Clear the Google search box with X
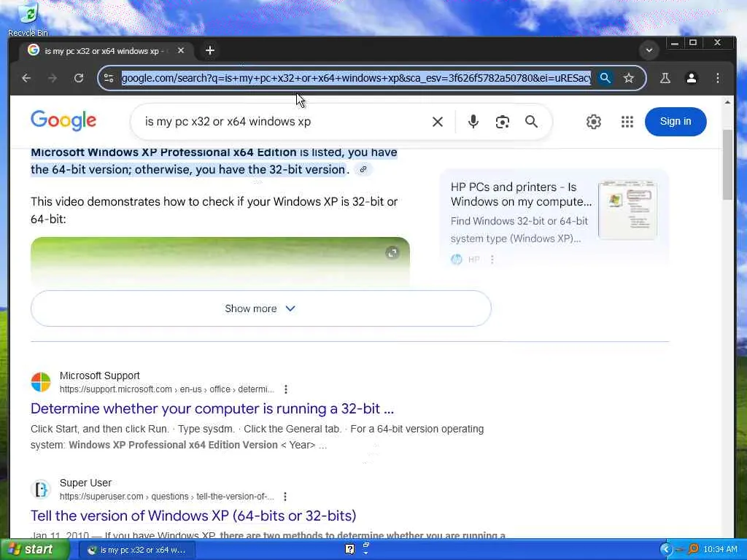The image size is (747, 560). [x=438, y=122]
